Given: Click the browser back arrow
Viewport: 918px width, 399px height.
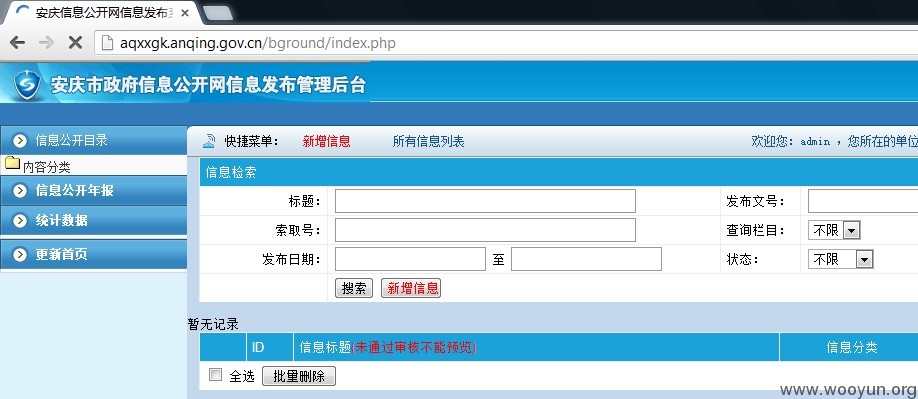Looking at the screenshot, I should [x=18, y=42].
